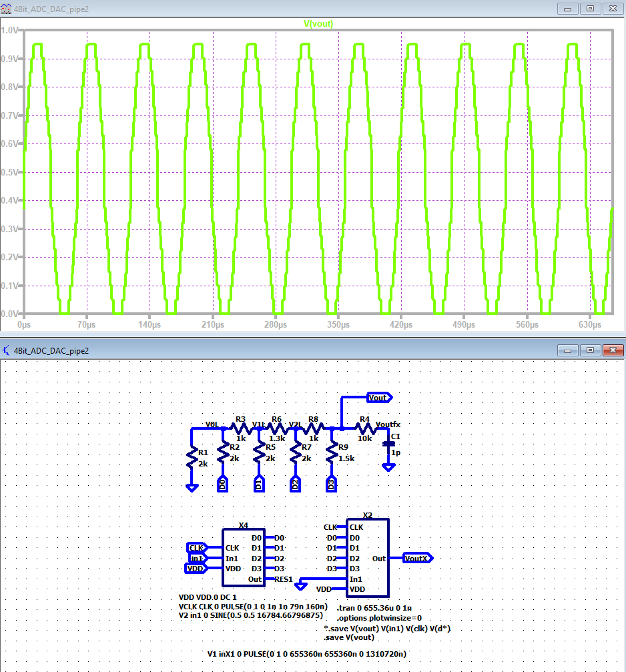Click the voltage axis of the plot
Viewport: 626px width, 672px height.
click(11, 174)
